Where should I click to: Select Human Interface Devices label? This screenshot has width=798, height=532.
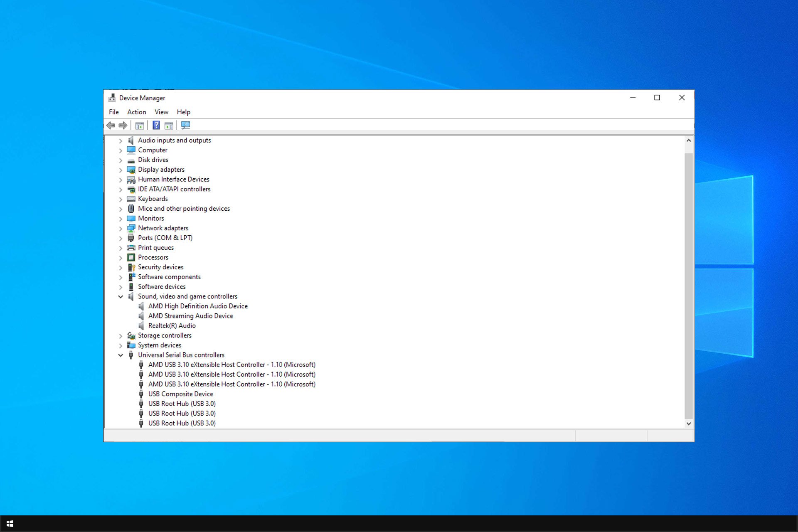point(174,179)
